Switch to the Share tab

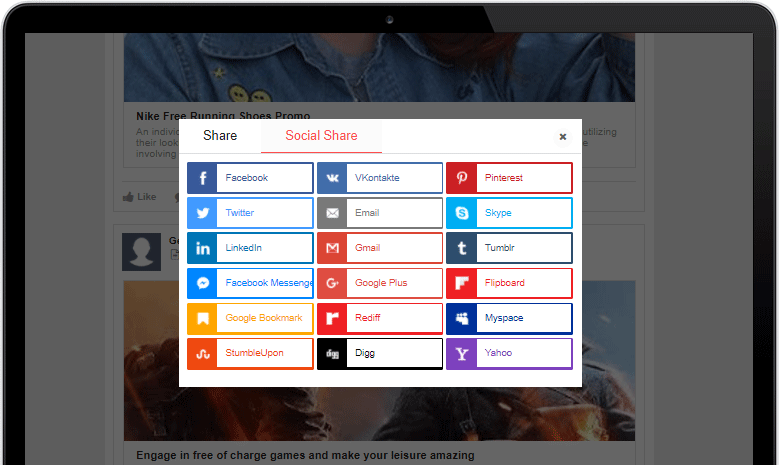[x=220, y=136]
